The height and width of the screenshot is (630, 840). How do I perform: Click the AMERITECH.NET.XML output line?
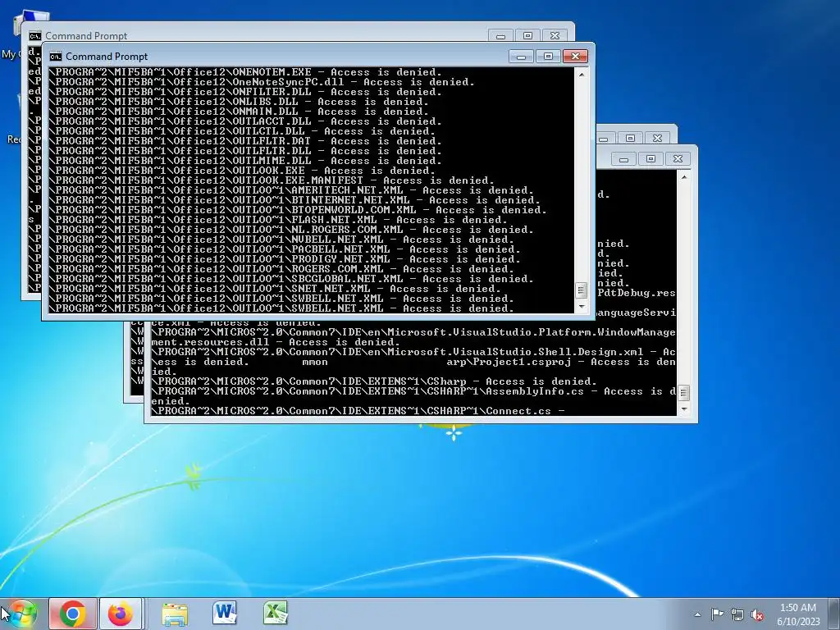(291, 190)
